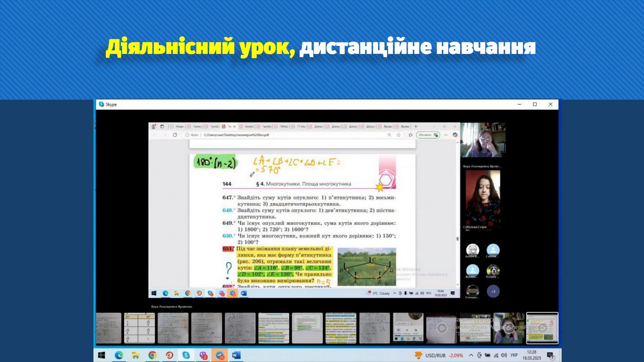This screenshot has width=644, height=362.
Task: Click the shared browser vertical scrollbar
Action: click(457, 213)
